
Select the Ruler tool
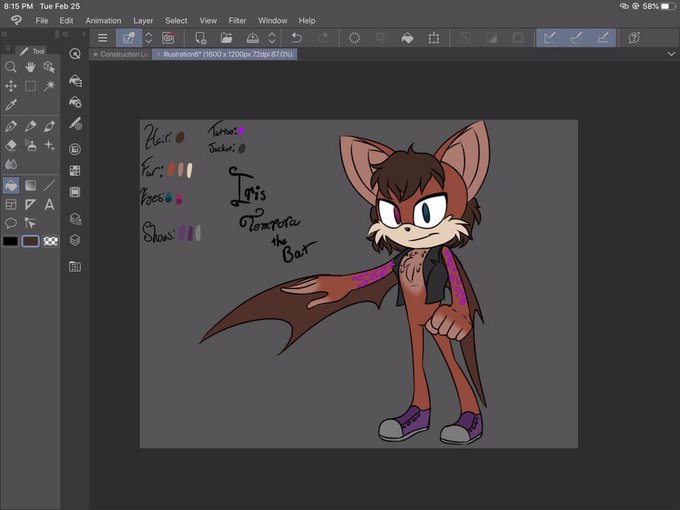pyautogui.click(x=30, y=204)
